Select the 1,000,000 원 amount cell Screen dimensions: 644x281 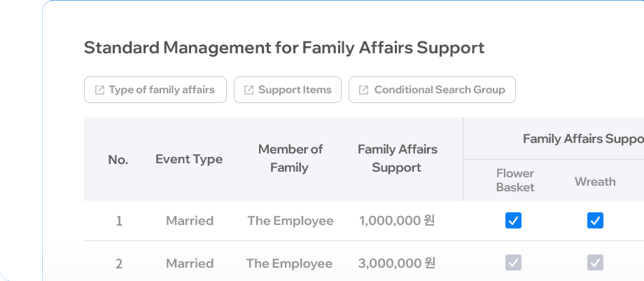point(397,221)
